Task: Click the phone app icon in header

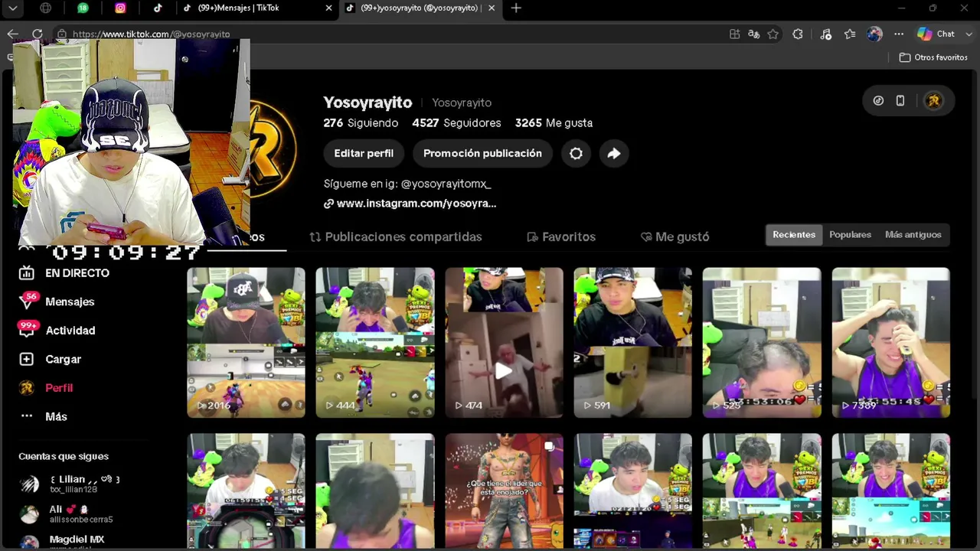Action: pos(900,100)
